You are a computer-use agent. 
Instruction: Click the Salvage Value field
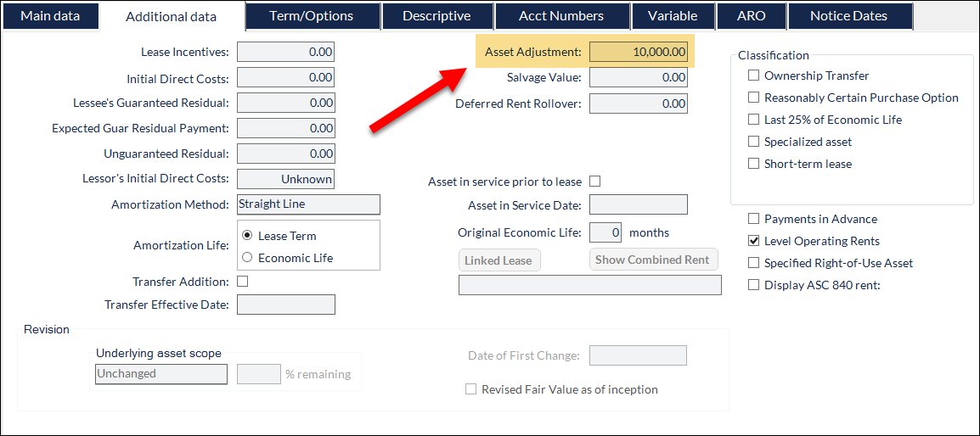coord(639,77)
